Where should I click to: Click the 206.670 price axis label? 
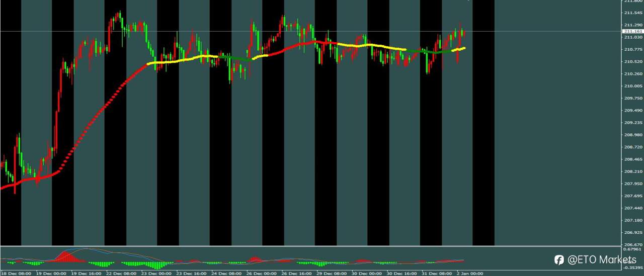pos(633,245)
